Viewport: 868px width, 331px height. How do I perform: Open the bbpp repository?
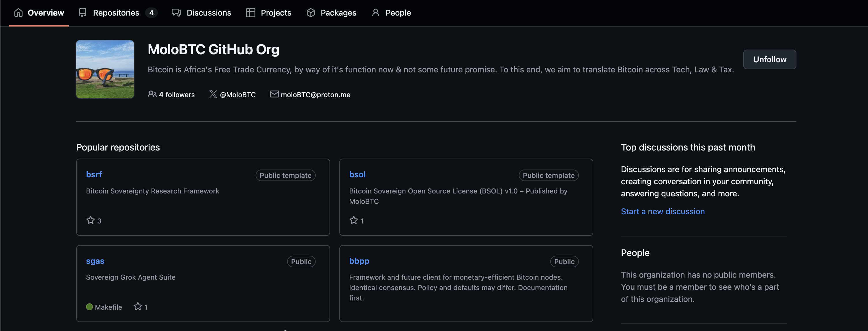(x=359, y=261)
